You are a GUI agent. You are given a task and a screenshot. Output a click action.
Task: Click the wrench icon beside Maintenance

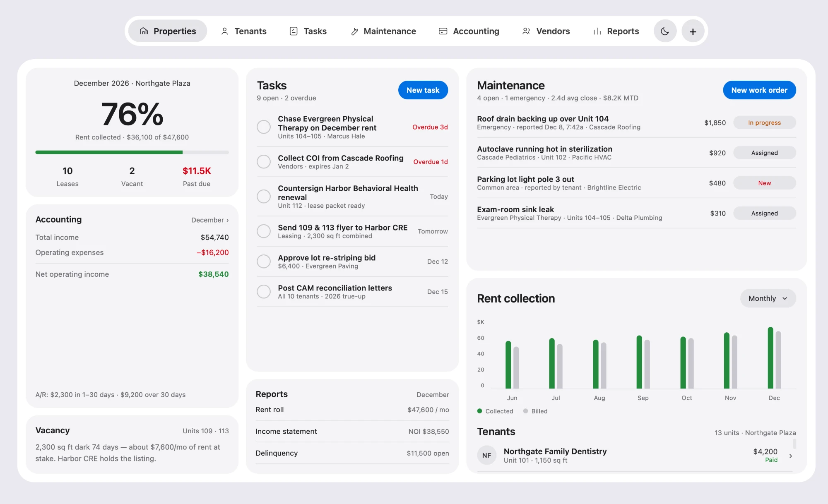[354, 31]
